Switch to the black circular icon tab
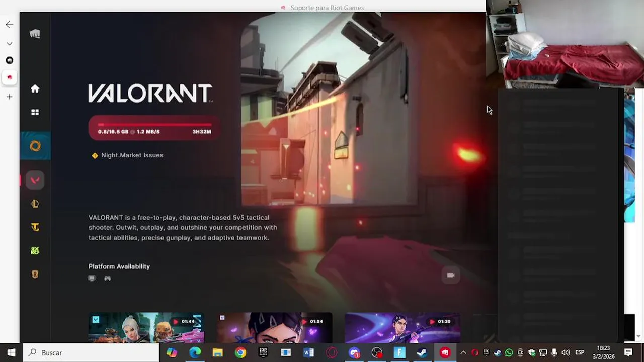 pyautogui.click(x=9, y=60)
